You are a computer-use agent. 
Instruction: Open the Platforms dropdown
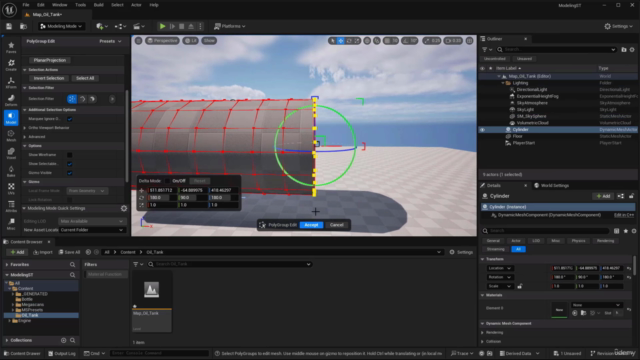230,26
